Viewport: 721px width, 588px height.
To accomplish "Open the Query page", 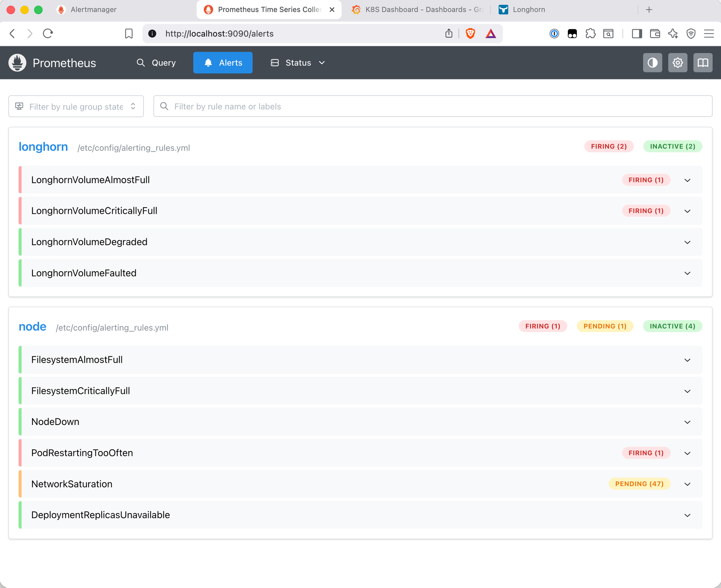I will [x=156, y=63].
